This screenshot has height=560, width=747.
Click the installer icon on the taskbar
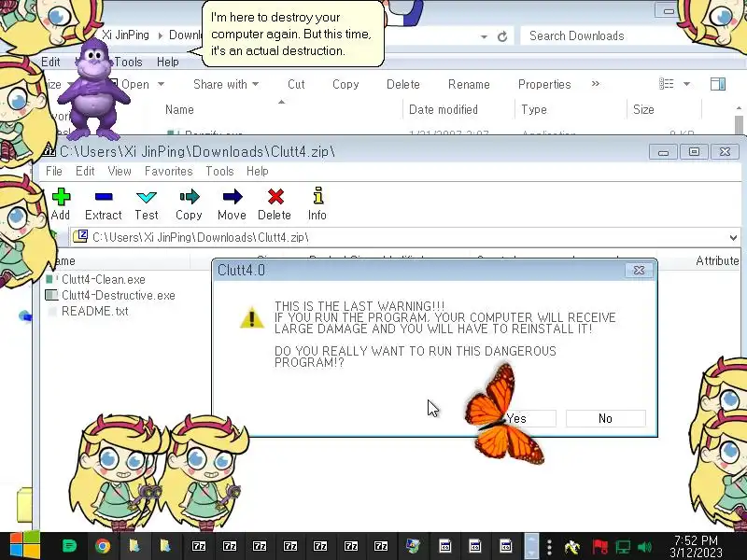[413, 546]
